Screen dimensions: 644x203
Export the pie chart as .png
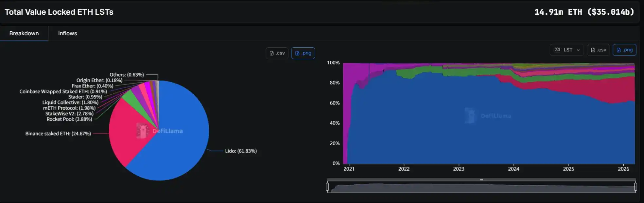coord(303,53)
